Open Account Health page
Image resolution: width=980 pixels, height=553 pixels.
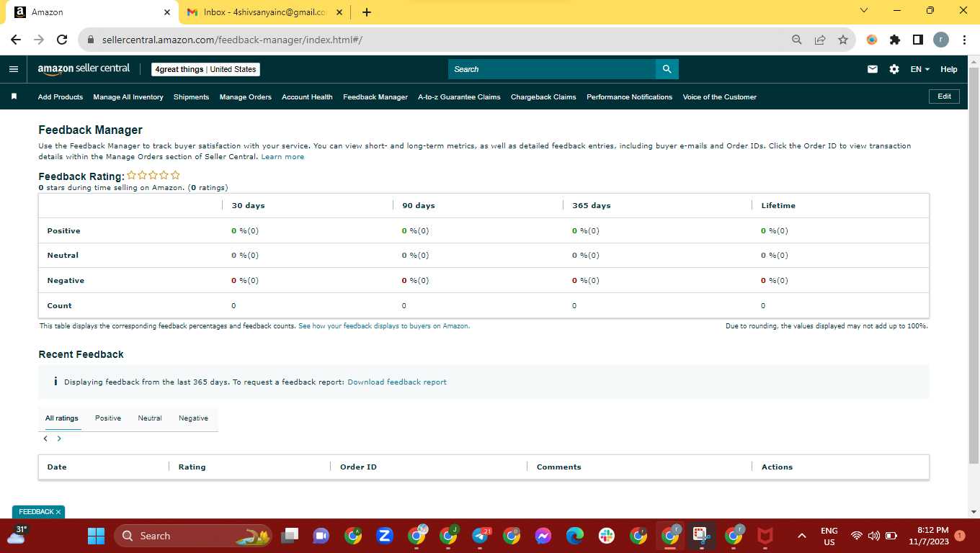coord(307,96)
